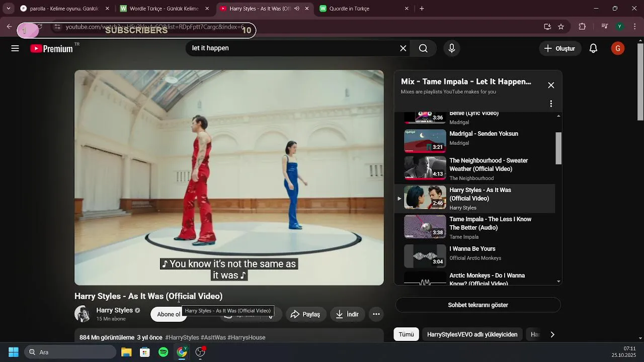Clear the search box text with the X
The height and width of the screenshot is (362, 644).
point(403,48)
